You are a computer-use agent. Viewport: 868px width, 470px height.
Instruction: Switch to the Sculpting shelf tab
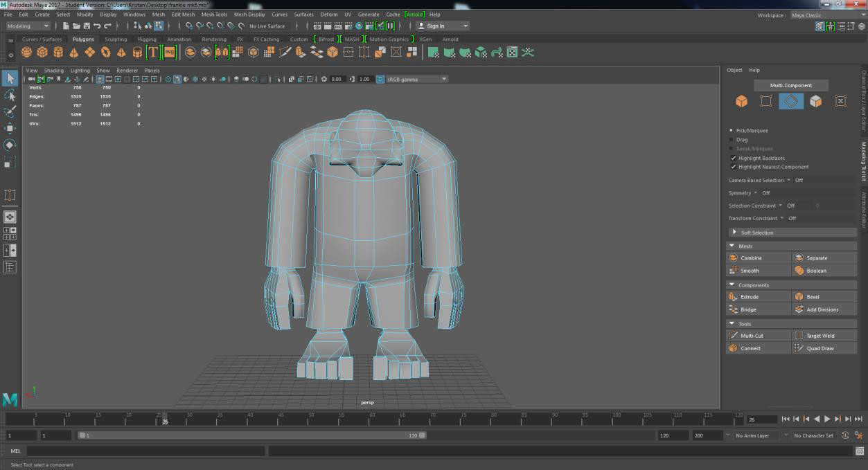pyautogui.click(x=114, y=39)
